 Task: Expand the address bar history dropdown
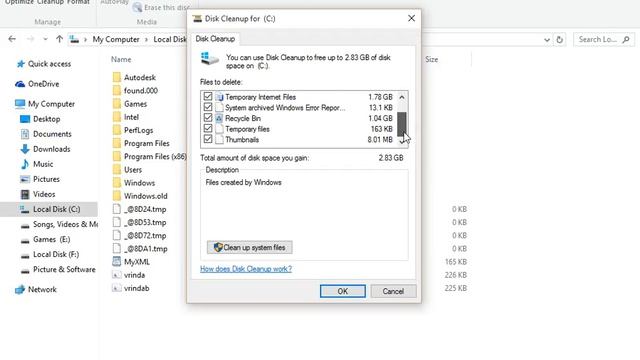(547, 40)
